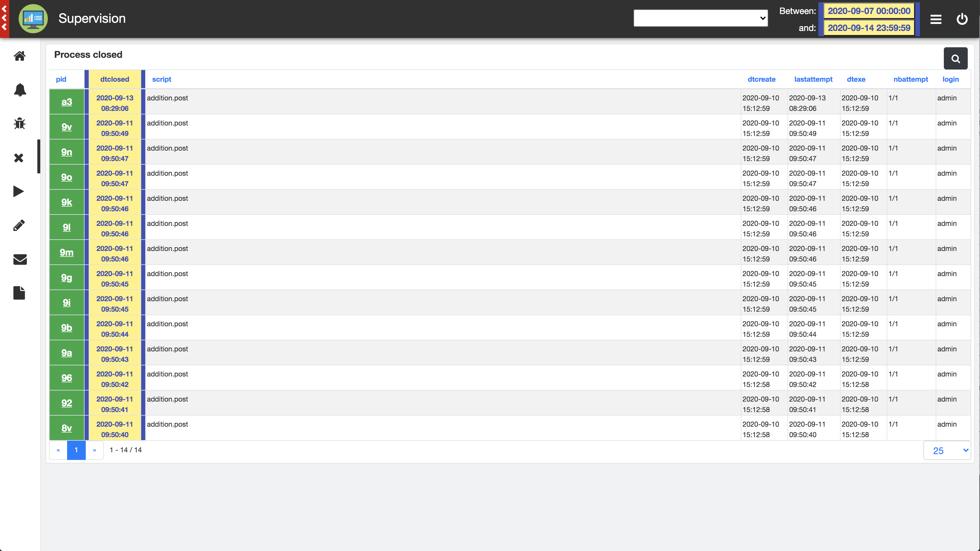This screenshot has width=980, height=551.
Task: Open process 9a link
Action: pos(66,353)
